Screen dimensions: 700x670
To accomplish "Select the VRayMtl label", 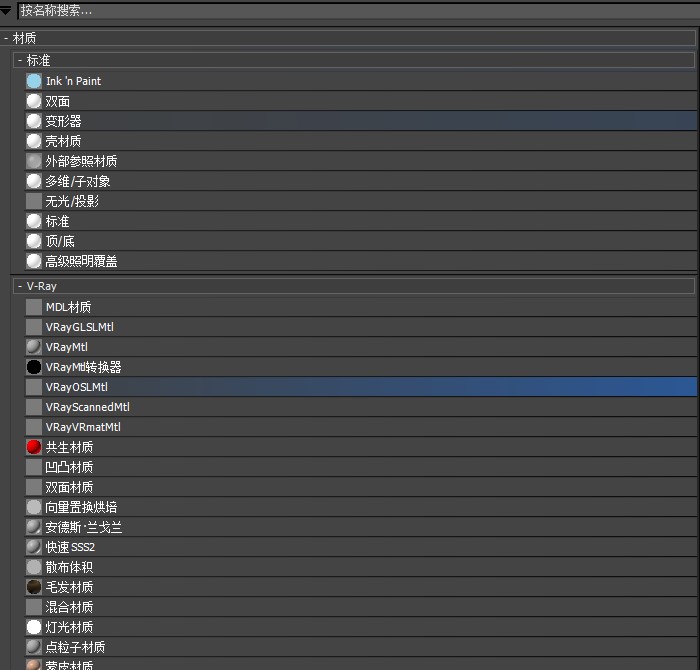I will [67, 347].
